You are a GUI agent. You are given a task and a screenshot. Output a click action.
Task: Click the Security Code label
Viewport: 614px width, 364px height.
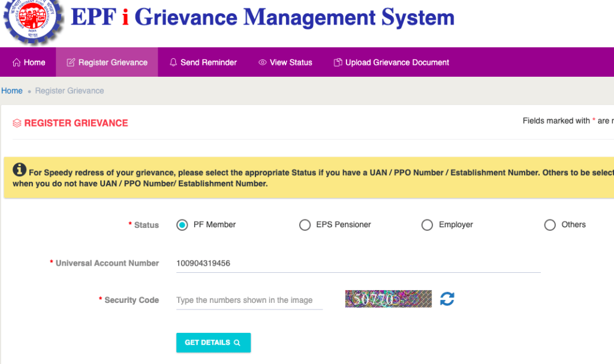131,300
